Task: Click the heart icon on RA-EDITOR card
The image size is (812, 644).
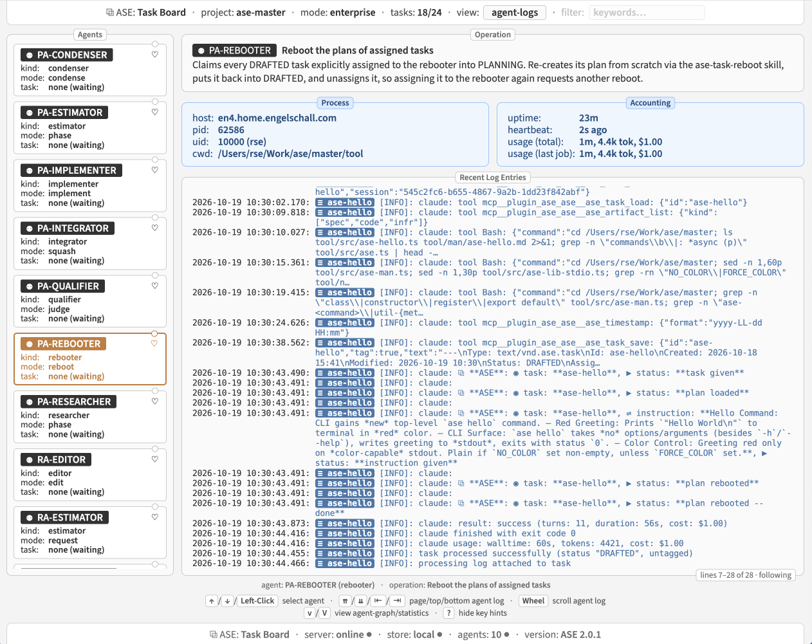Action: coord(154,459)
